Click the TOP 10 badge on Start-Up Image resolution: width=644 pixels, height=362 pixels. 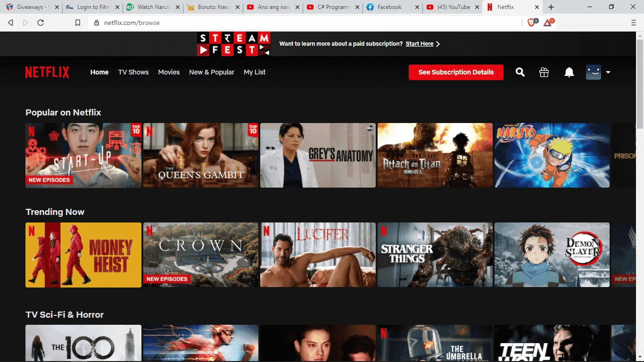[x=136, y=129]
